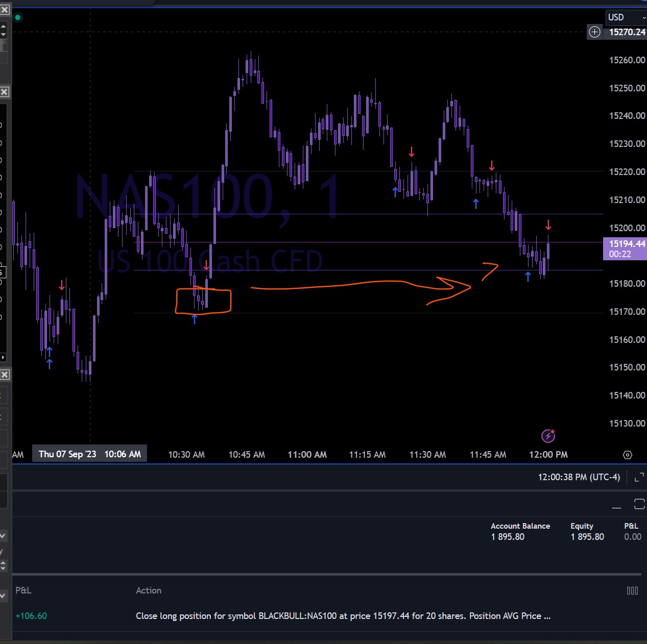Select the +106.60 P&L value
This screenshot has width=647, height=644.
tap(31, 616)
